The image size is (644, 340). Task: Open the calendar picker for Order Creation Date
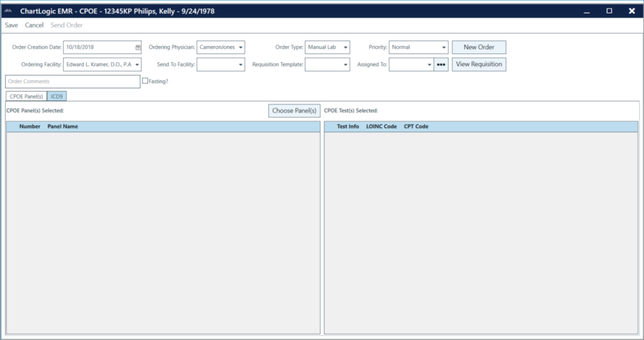pos(138,47)
